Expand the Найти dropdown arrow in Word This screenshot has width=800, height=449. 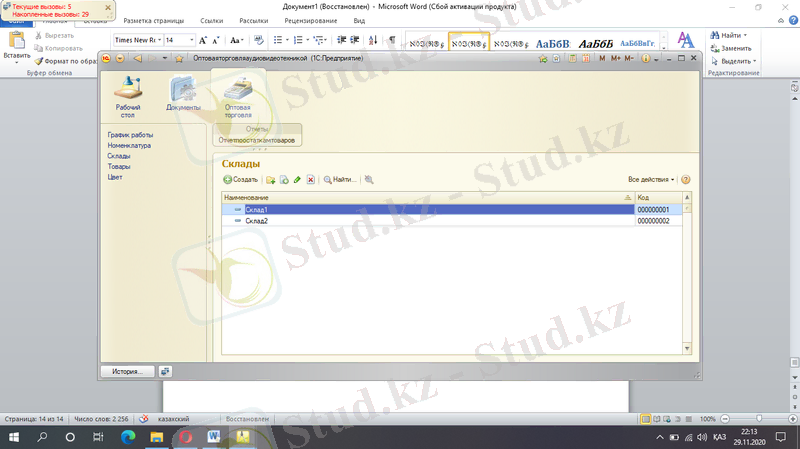coord(745,35)
